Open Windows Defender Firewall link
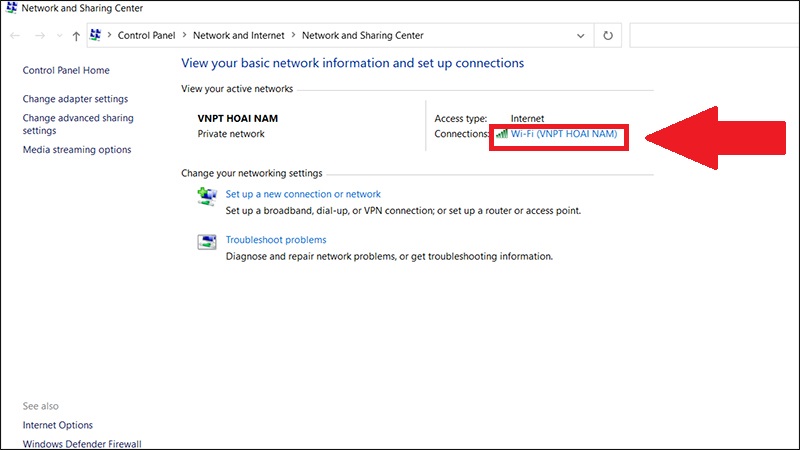This screenshot has height=450, width=800. (x=82, y=444)
